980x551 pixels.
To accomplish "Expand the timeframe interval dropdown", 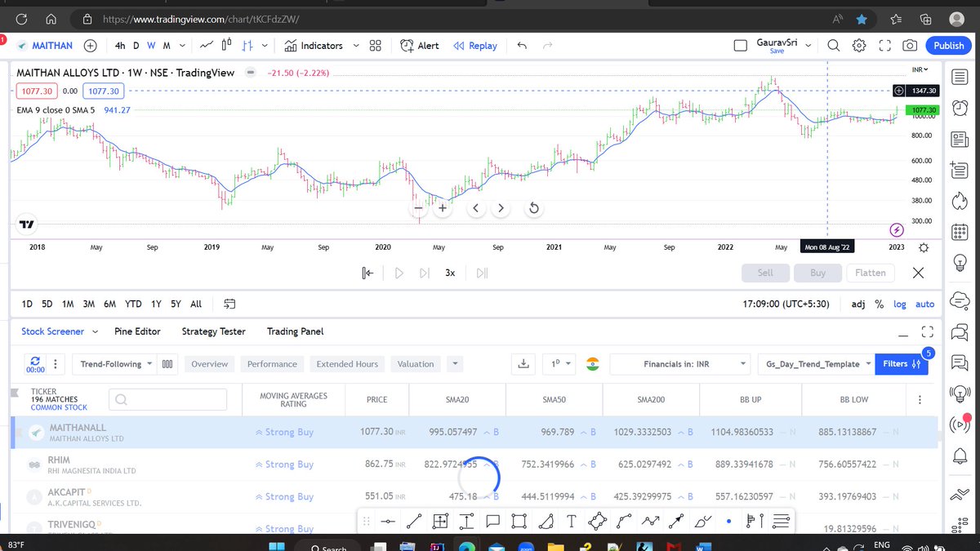I will [x=182, y=46].
